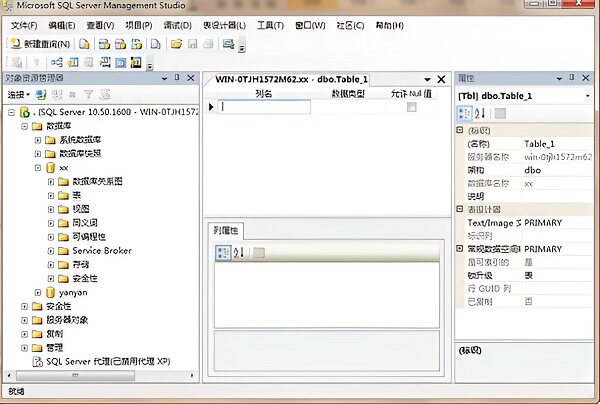Click the SQL Server Compact Query icon
This screenshot has height=404, width=600.
(x=155, y=44)
